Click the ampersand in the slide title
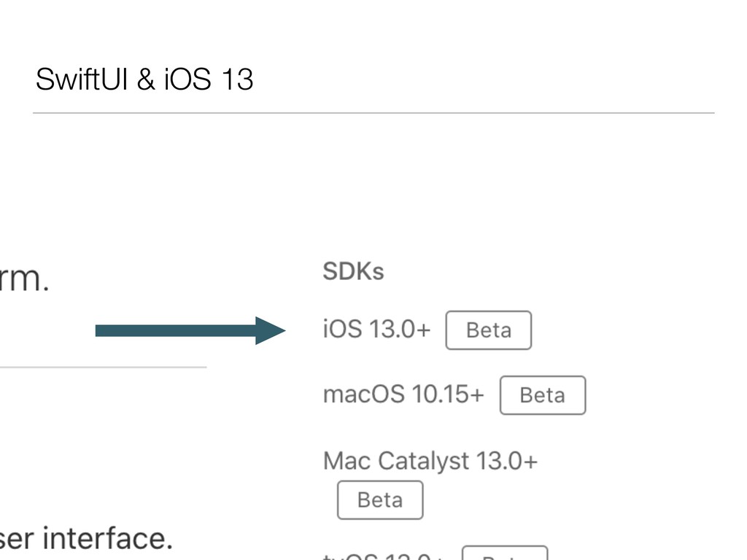747x560 pixels. 146,79
